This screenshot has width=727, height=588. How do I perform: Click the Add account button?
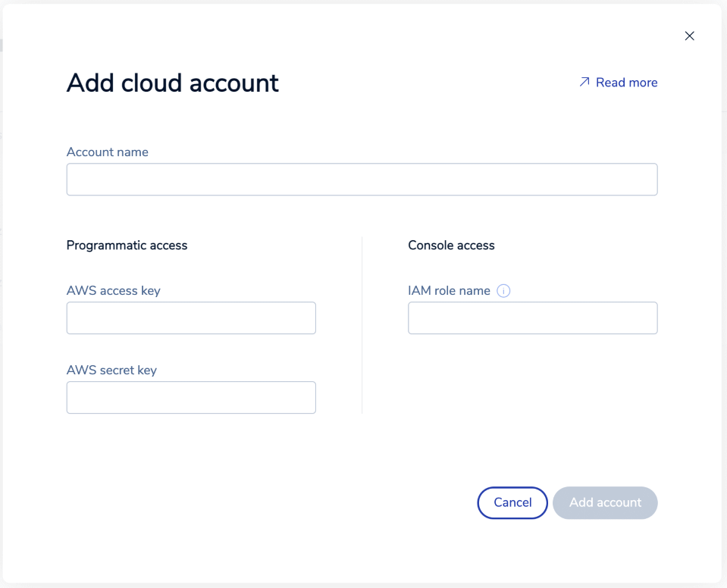605,502
